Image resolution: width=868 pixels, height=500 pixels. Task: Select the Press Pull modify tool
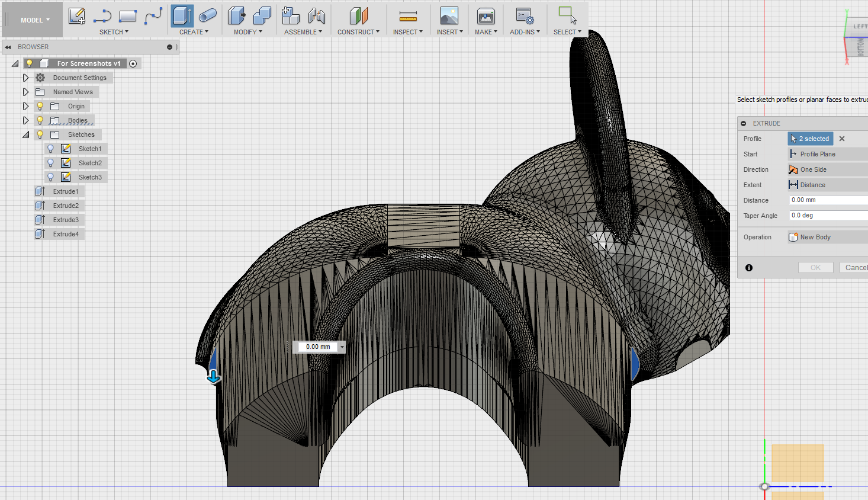click(237, 16)
